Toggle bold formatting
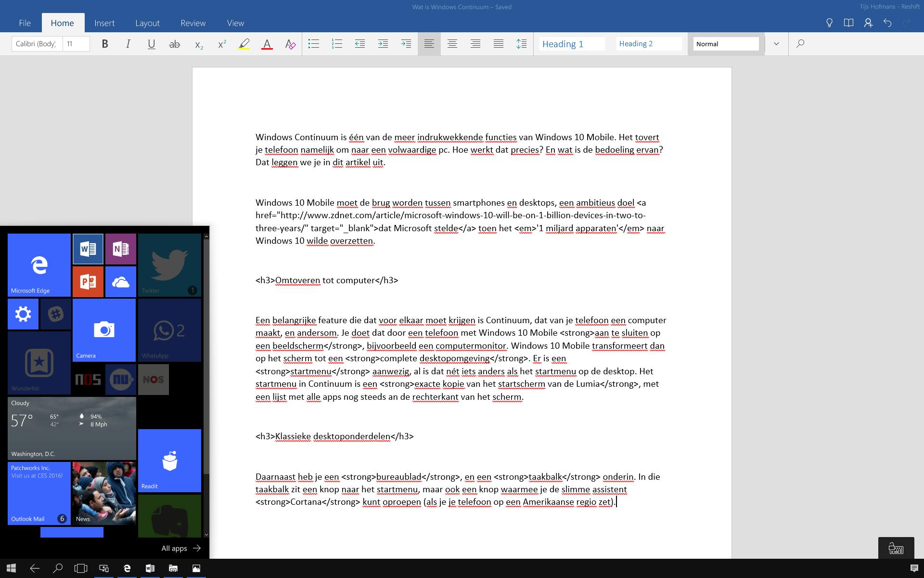This screenshot has width=924, height=578. click(x=105, y=44)
